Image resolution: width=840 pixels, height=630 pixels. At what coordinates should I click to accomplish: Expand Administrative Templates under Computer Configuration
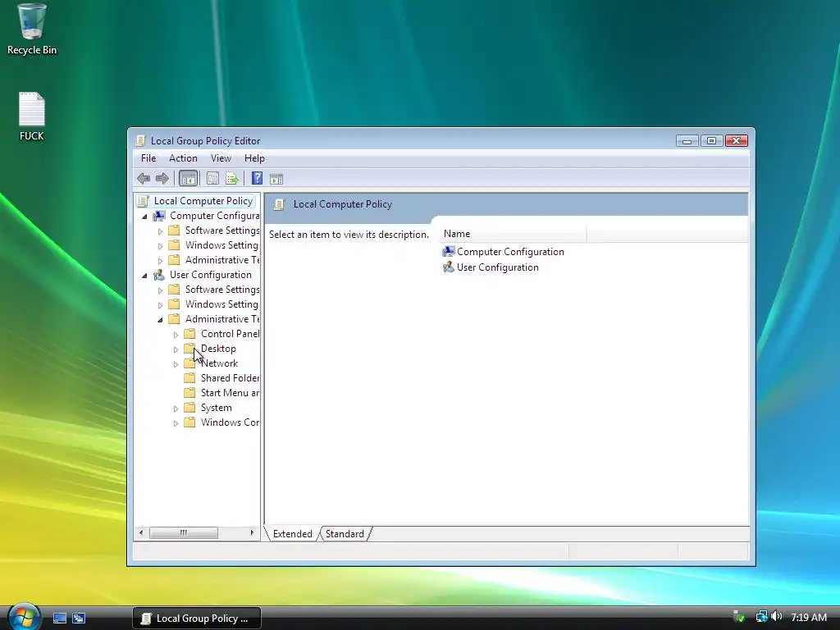point(160,261)
